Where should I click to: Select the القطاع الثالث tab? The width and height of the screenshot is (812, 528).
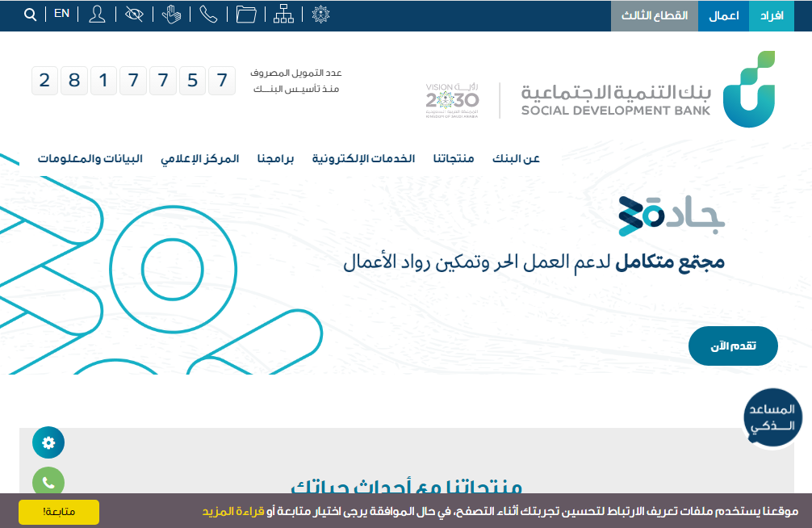pos(655,15)
